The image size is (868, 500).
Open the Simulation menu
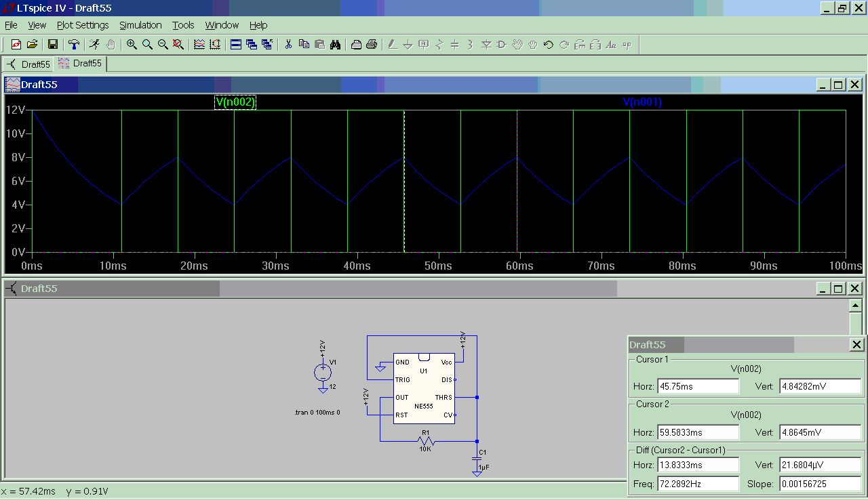point(140,25)
